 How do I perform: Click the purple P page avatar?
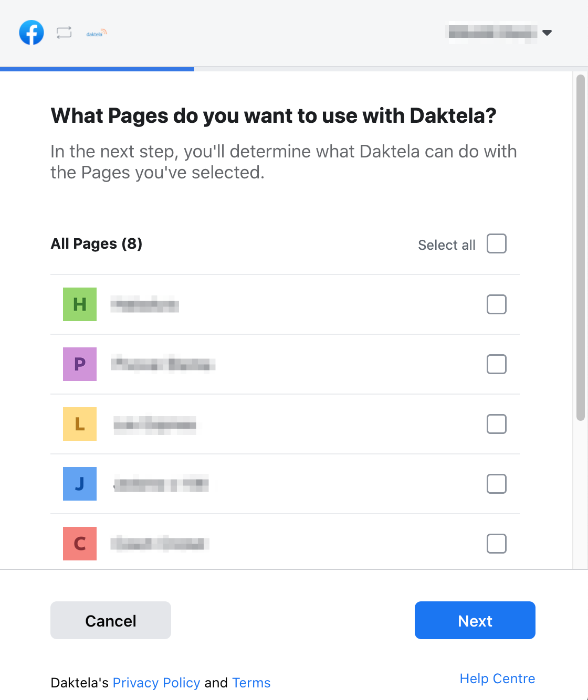(80, 364)
